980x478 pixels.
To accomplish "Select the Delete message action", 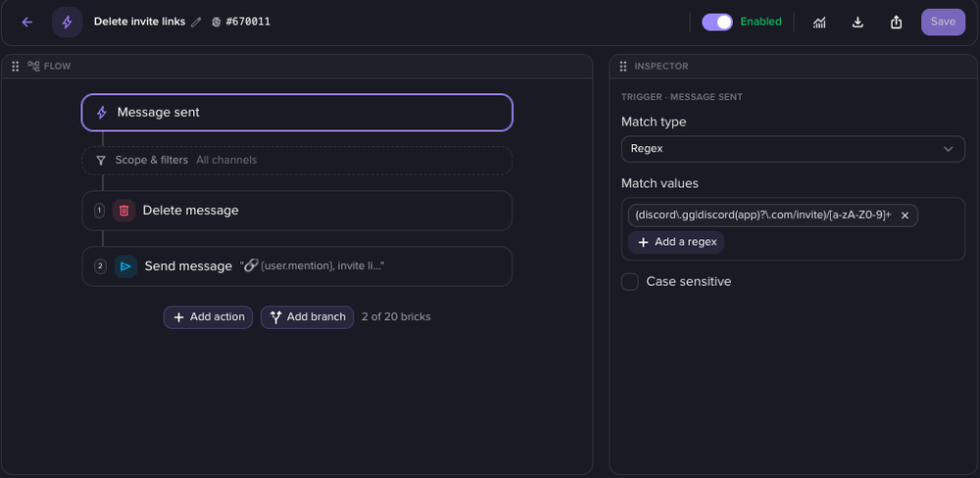I will tap(297, 211).
